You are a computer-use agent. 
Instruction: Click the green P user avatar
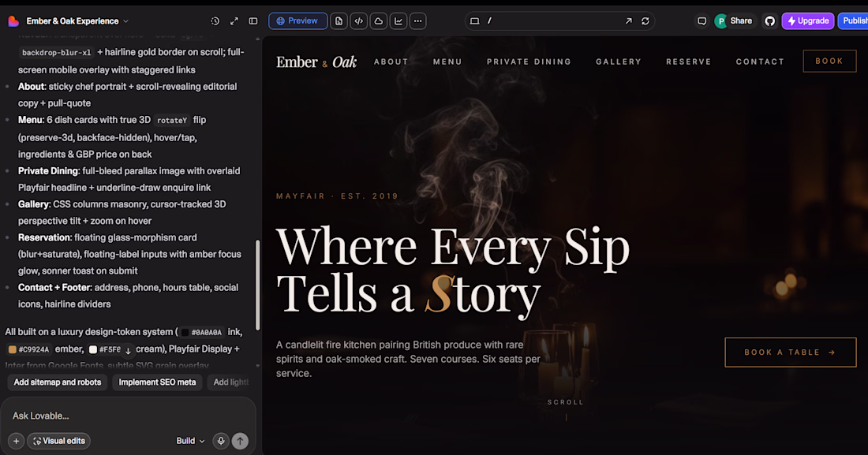point(720,21)
